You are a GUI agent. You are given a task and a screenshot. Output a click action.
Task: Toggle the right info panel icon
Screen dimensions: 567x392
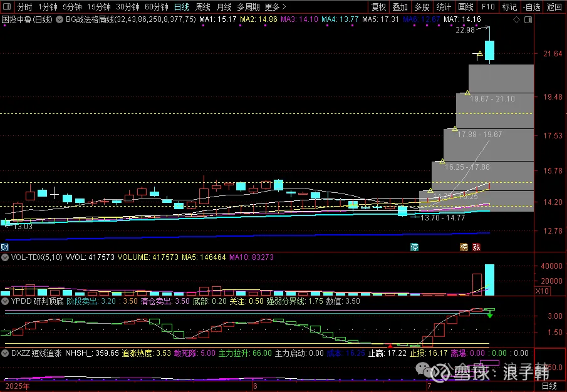coord(528,20)
